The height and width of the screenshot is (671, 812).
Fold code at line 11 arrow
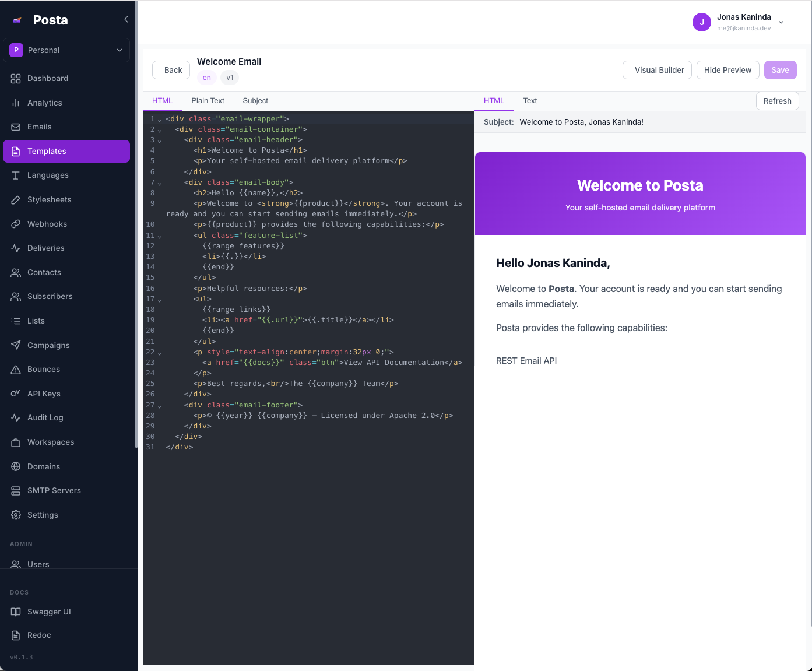[160, 236]
